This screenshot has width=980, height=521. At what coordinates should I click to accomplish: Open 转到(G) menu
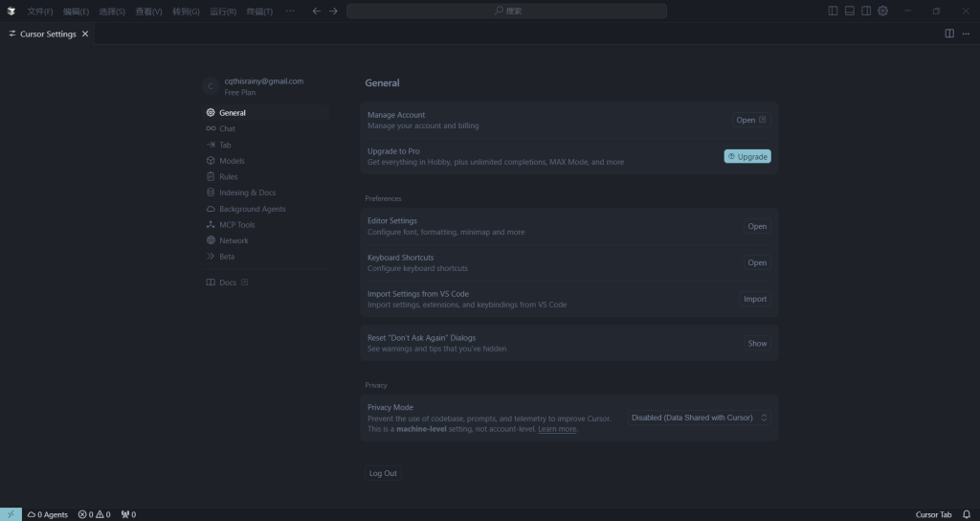click(x=186, y=11)
